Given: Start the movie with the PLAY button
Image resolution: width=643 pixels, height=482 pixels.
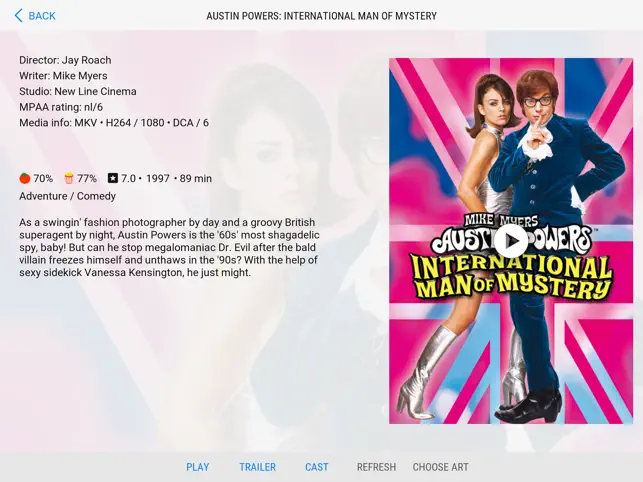Looking at the screenshot, I should 198,467.
